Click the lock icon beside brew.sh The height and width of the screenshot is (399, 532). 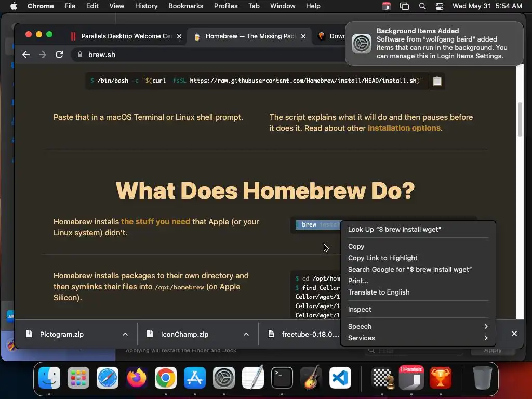pos(79,55)
